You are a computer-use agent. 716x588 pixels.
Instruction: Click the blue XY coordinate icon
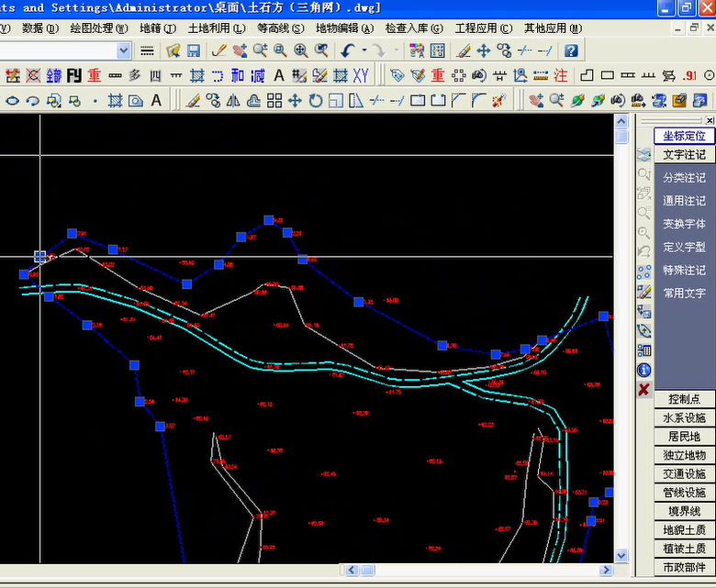point(361,75)
